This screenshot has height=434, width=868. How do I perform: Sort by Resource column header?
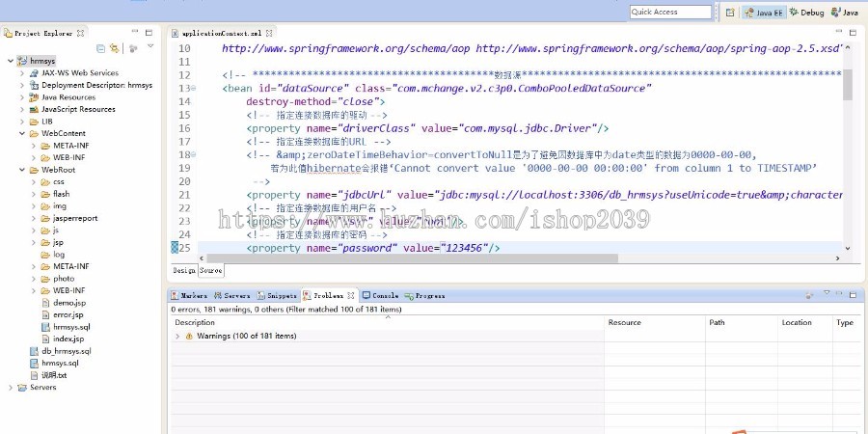tap(655, 323)
